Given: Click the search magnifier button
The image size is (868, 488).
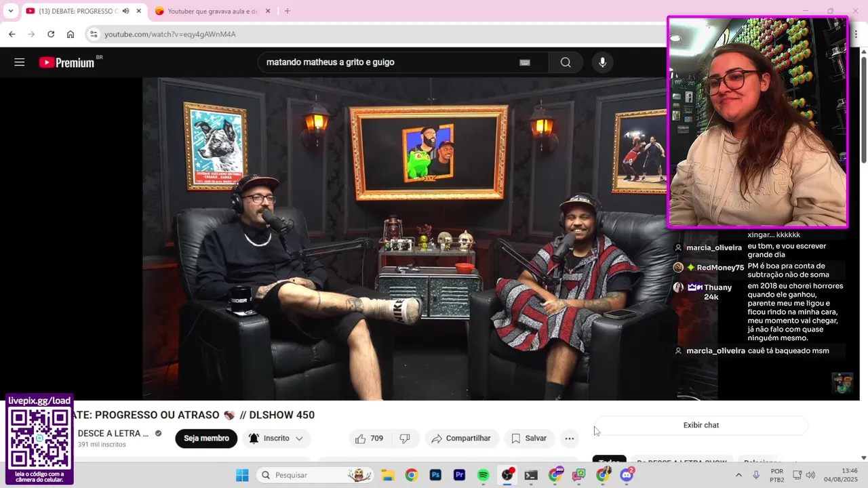Looking at the screenshot, I should point(566,62).
